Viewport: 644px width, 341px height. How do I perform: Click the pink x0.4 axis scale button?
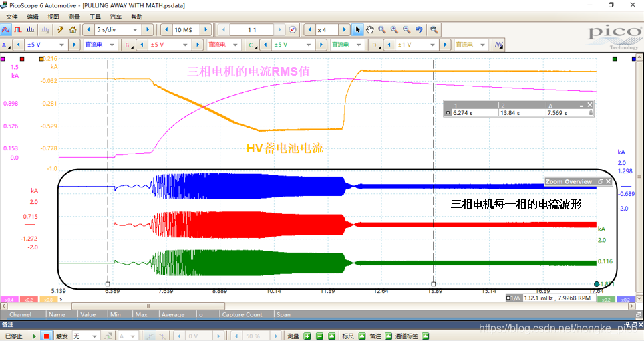point(9,300)
